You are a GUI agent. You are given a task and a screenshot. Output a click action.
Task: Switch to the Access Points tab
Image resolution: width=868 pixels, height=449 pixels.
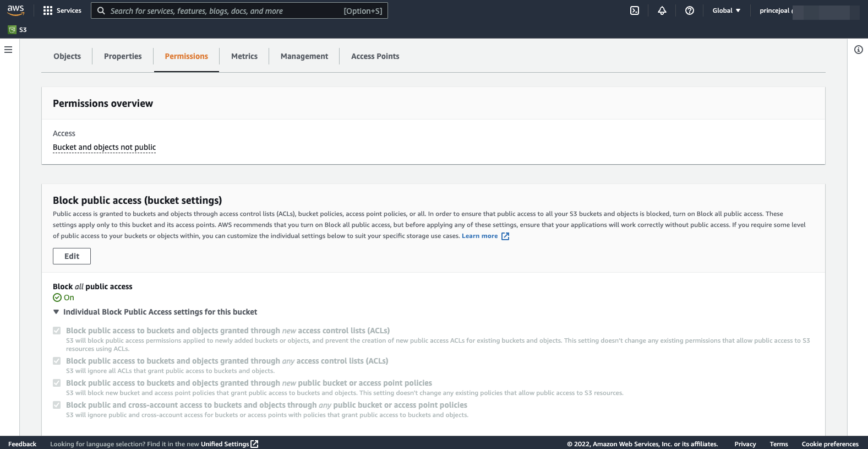pyautogui.click(x=375, y=56)
